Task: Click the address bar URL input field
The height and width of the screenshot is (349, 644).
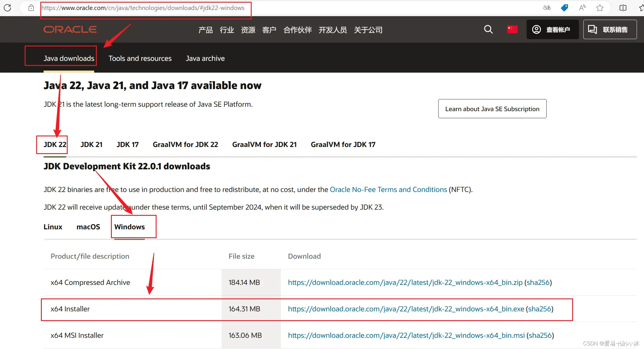Action: tap(145, 8)
